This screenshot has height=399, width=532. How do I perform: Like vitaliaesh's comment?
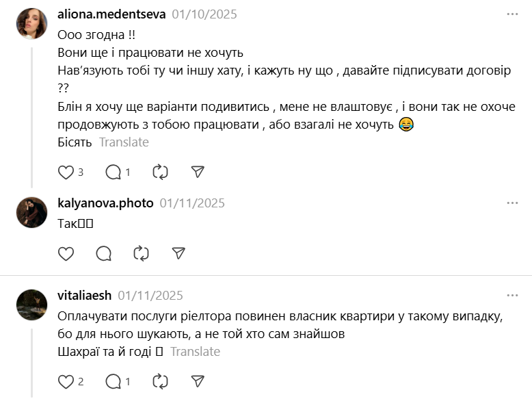66,381
